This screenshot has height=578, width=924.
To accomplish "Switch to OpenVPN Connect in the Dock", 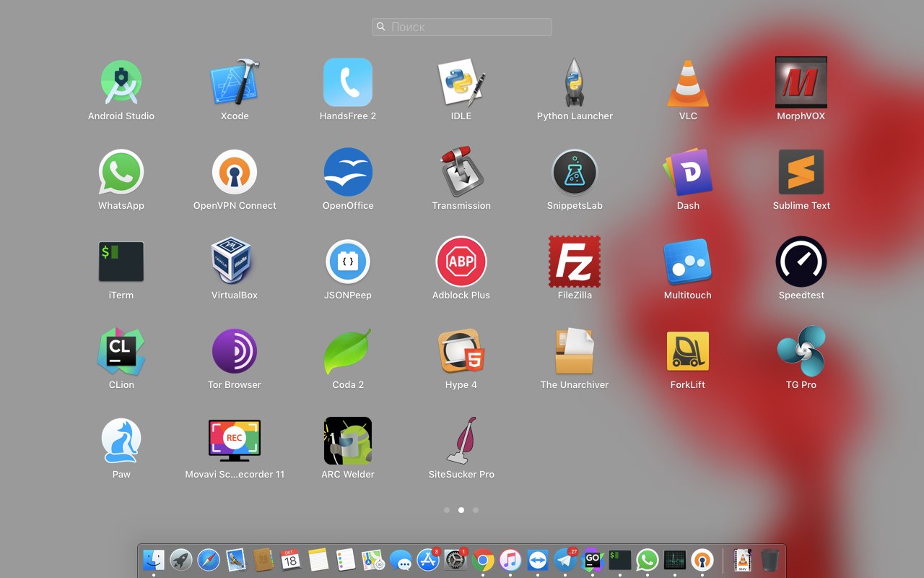I will click(x=702, y=560).
